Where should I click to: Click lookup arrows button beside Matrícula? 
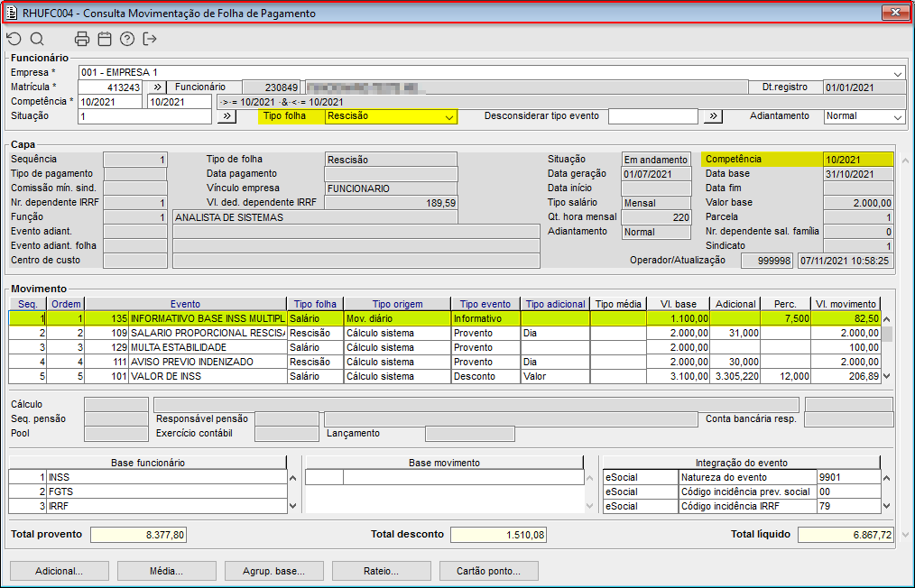(x=155, y=87)
